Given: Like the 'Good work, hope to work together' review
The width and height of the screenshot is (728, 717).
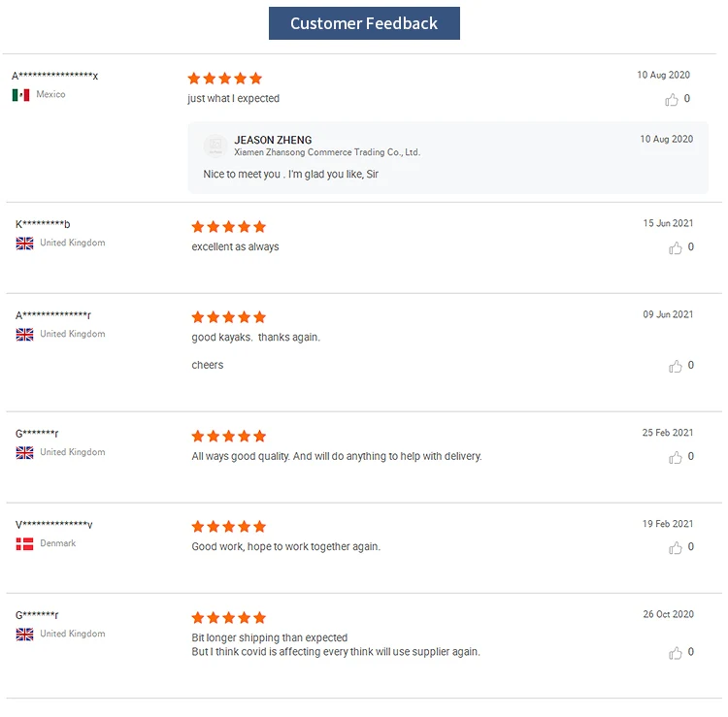Looking at the screenshot, I should point(676,548).
